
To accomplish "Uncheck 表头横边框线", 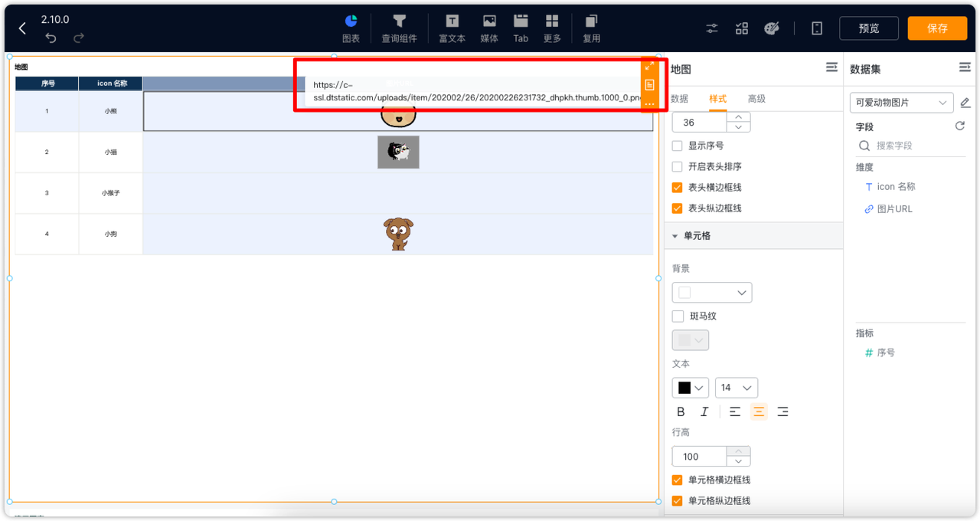I will tap(677, 187).
